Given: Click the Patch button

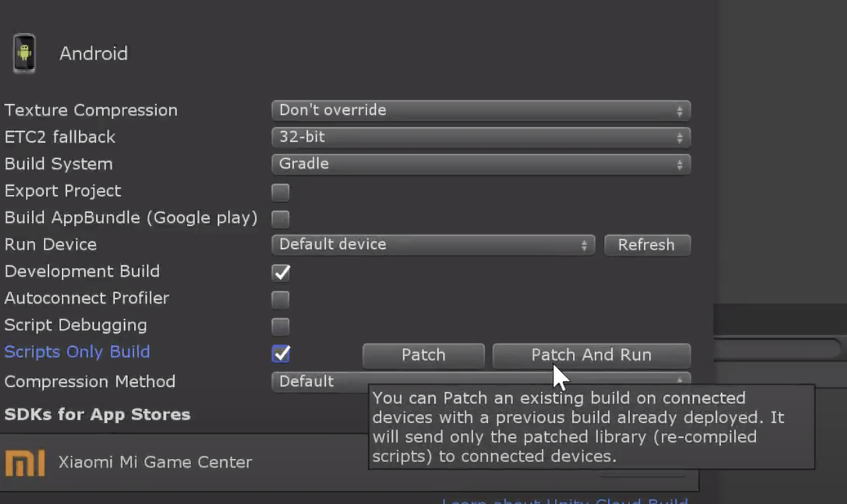Looking at the screenshot, I should point(423,355).
